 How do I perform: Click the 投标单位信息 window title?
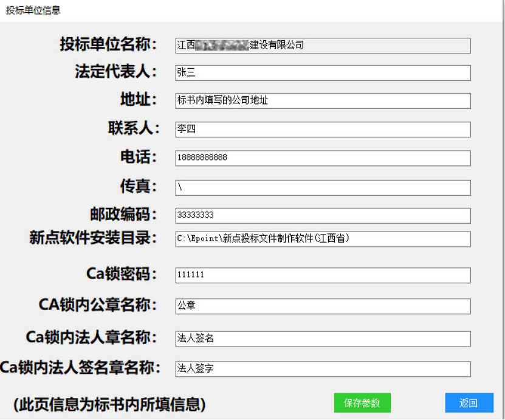(x=33, y=10)
